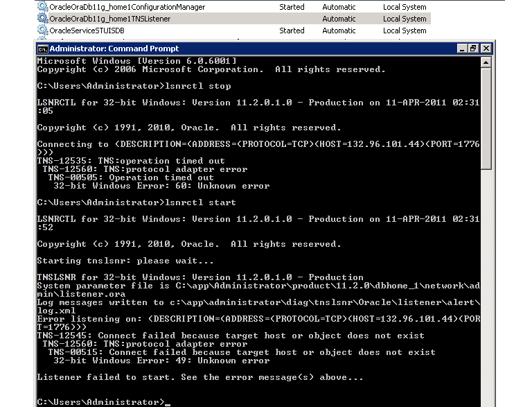Image resolution: width=532 pixels, height=407 pixels.
Task: Click the Started status of OracleServiceSTUISDB
Action: pyautogui.click(x=292, y=31)
